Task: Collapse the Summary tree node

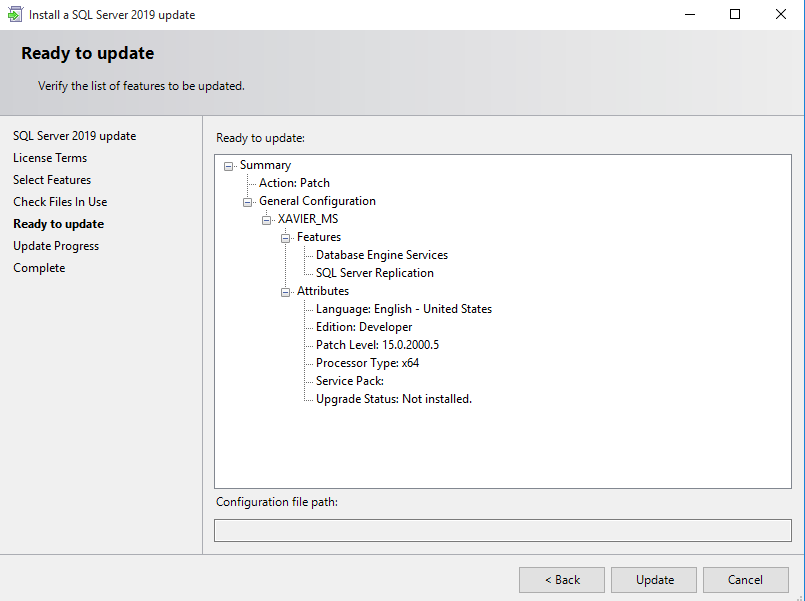Action: [x=228, y=166]
